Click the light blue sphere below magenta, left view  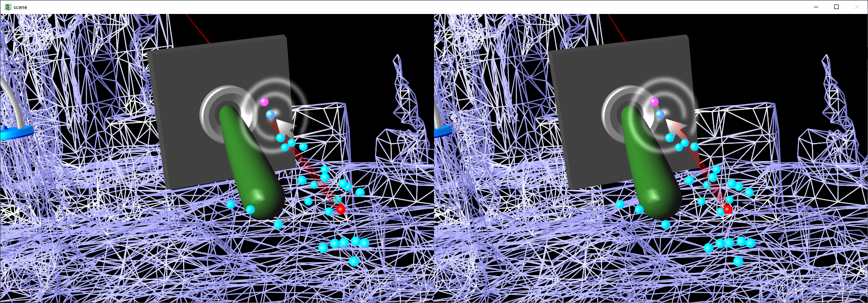271,115
